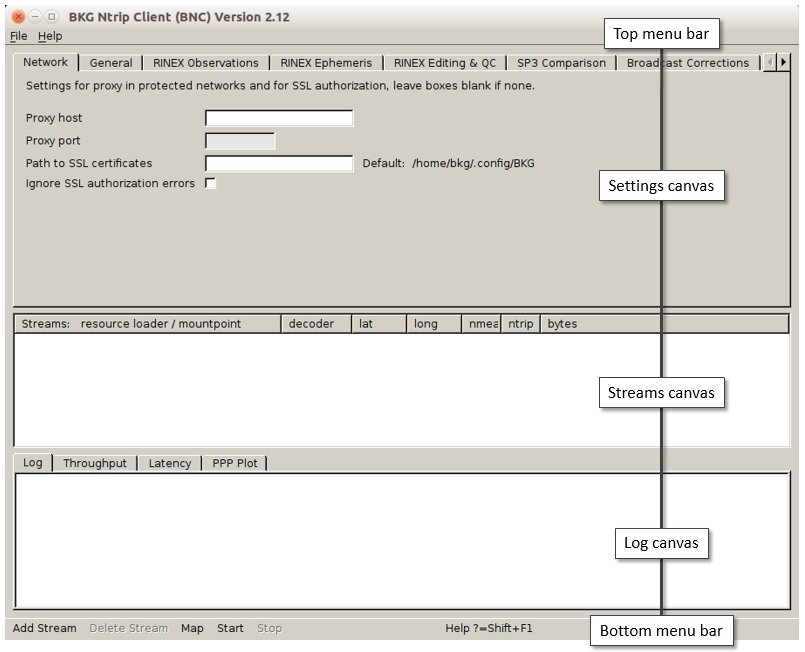Select the PPP Plot tab
The image size is (805, 652).
click(234, 463)
